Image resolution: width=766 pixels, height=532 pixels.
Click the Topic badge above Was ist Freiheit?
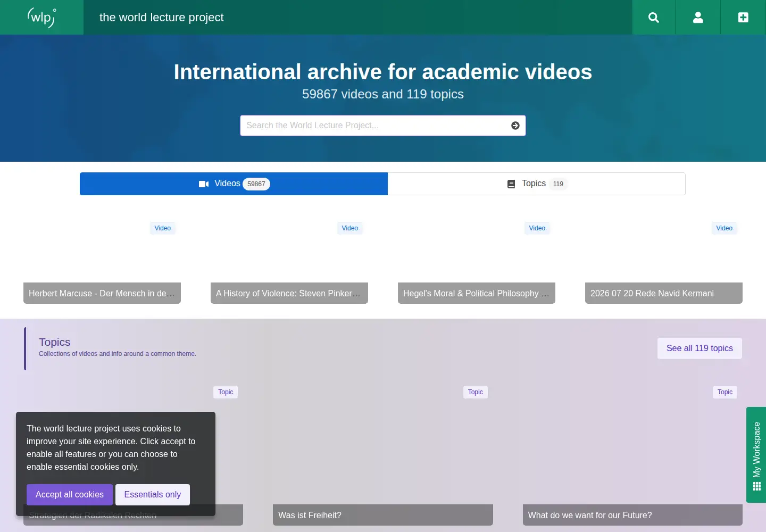(x=476, y=392)
